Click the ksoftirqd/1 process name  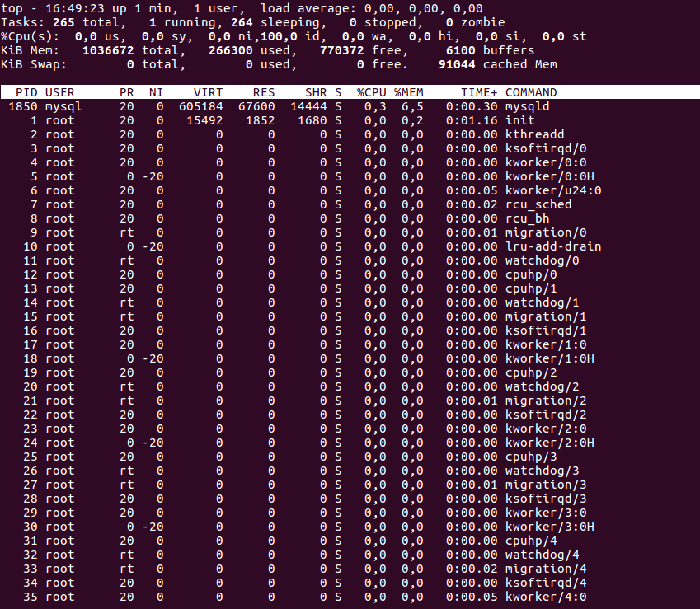(x=546, y=330)
